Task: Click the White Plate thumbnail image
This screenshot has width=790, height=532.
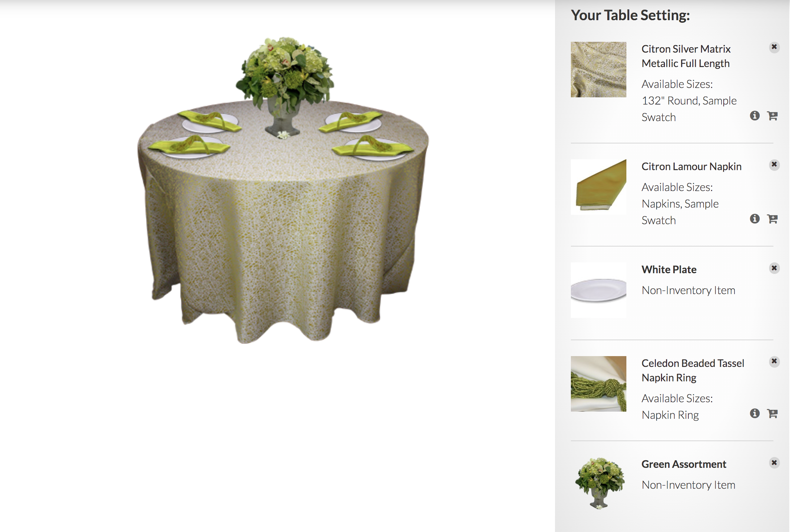Action: click(x=599, y=290)
